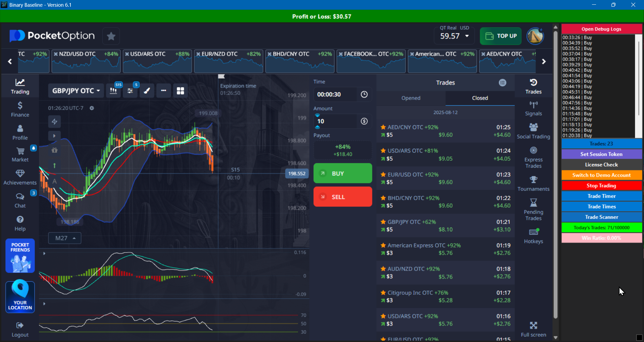Click the Amount input field
The height and width of the screenshot is (342, 644).
click(335, 121)
